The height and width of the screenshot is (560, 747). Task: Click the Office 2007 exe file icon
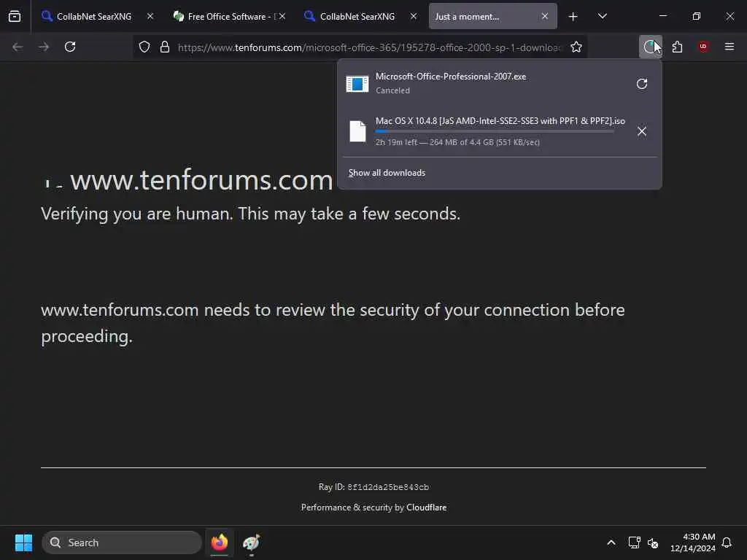pos(357,84)
